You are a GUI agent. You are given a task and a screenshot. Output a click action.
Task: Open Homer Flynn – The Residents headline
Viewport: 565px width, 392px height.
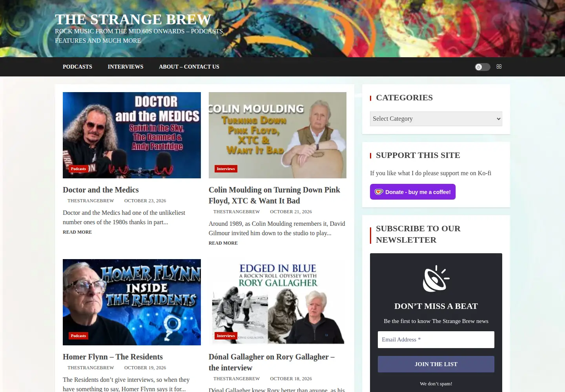pos(113,357)
